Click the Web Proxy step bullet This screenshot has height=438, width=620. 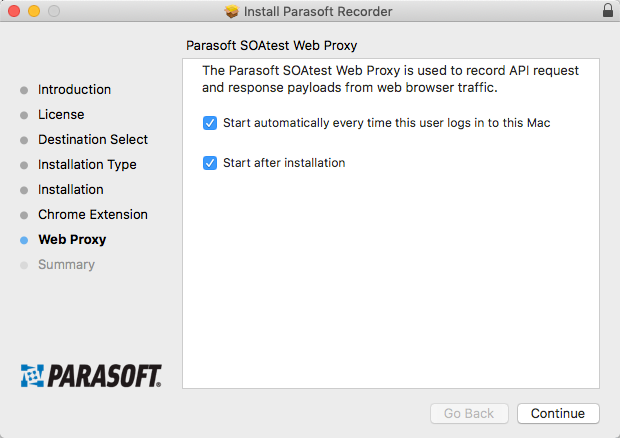[24, 240]
